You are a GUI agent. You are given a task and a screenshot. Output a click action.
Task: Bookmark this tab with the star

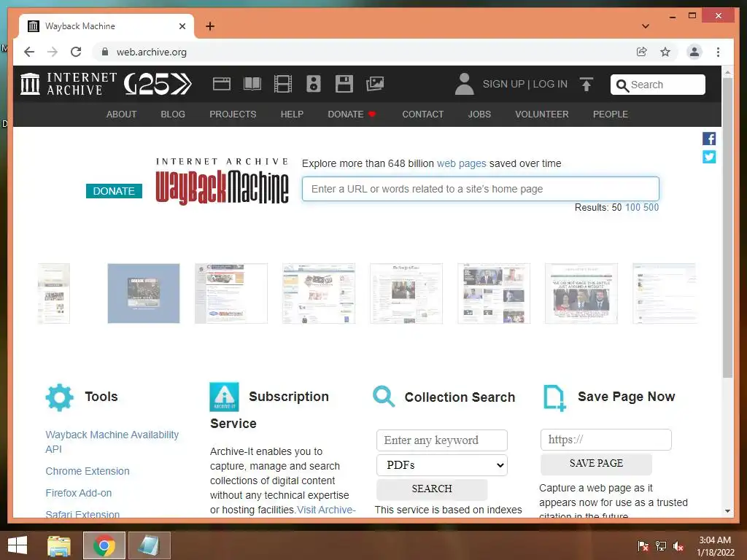point(665,52)
